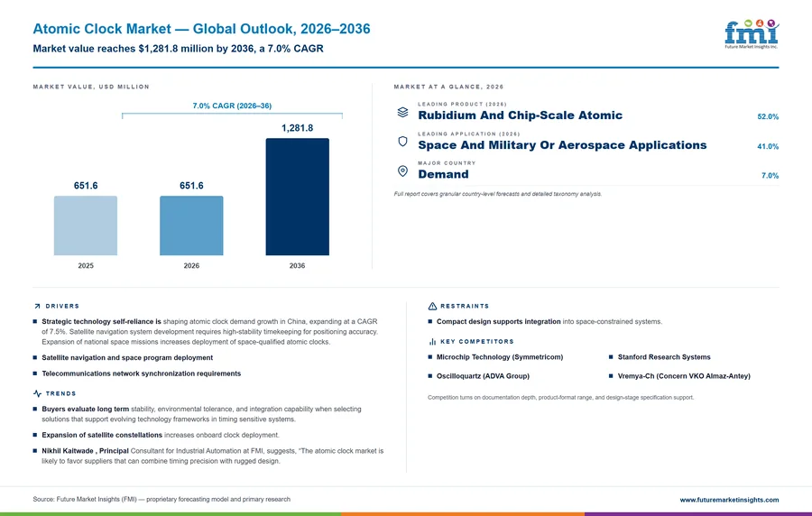The width and height of the screenshot is (812, 516).
Task: Click the Trends section heading
Action: (60, 394)
